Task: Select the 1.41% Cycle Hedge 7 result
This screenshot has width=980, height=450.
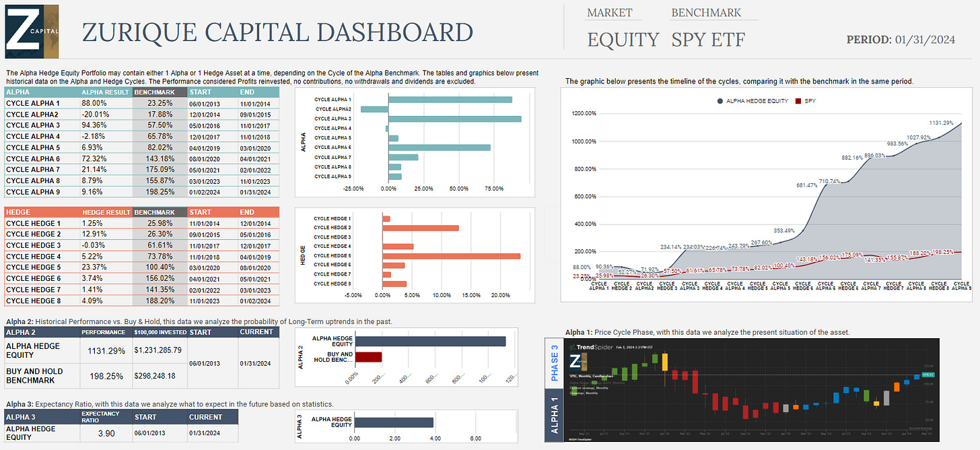Action: (92, 289)
